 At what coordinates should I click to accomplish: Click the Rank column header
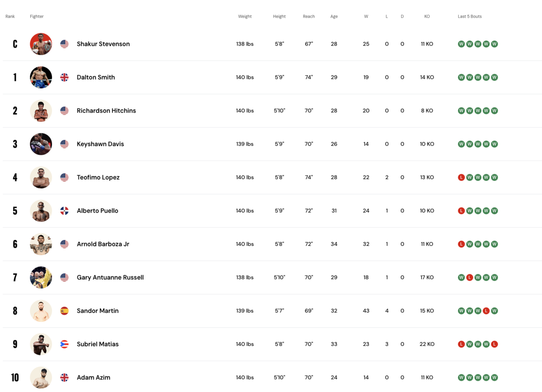click(x=10, y=17)
